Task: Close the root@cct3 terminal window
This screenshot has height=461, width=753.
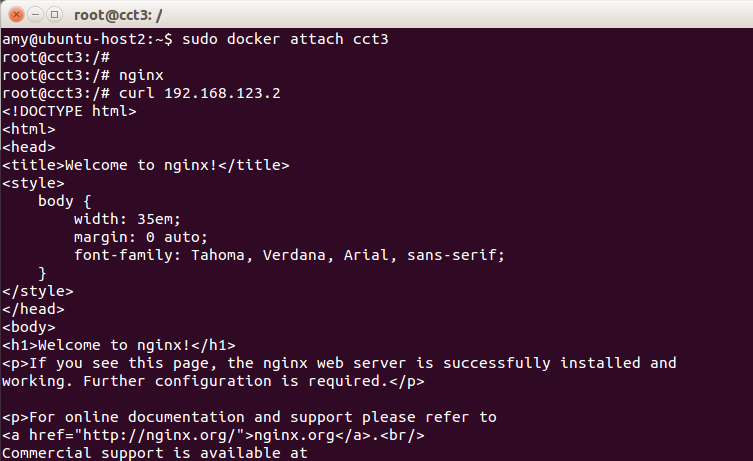Action: (16, 15)
